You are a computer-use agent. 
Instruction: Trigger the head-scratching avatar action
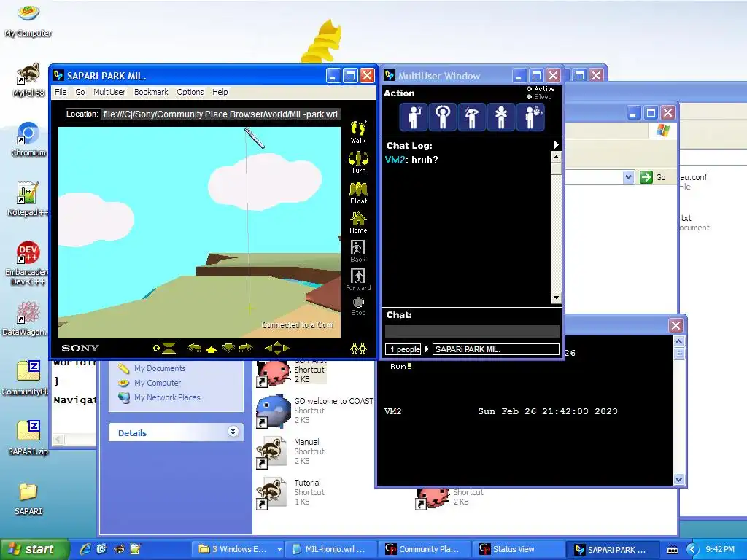coord(472,117)
